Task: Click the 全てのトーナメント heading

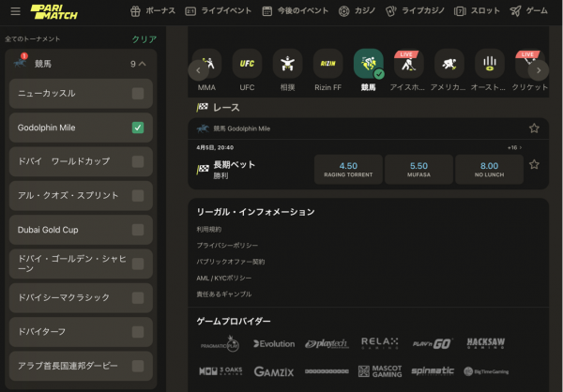Action: tap(33, 38)
